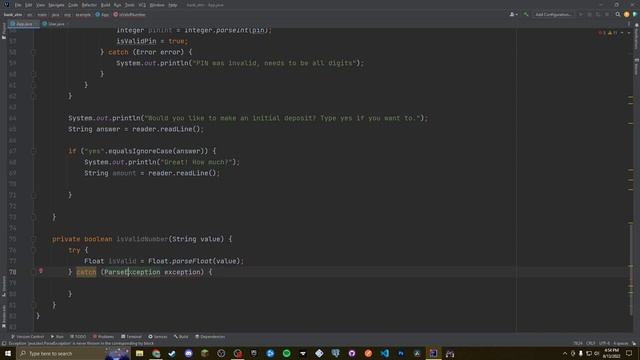The height and width of the screenshot is (360, 640).
Task: Fold the isValidNumber method at line 75
Action: [34, 239]
